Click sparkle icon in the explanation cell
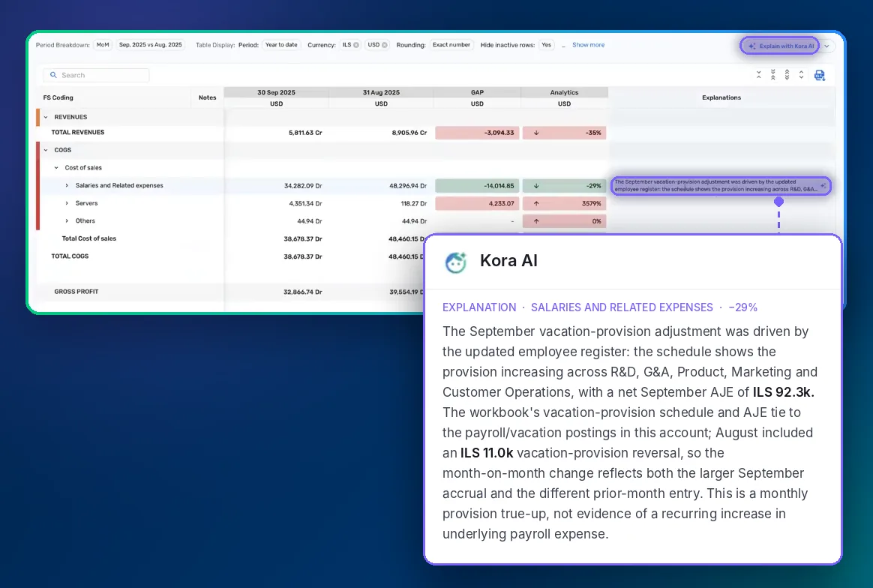 [823, 186]
